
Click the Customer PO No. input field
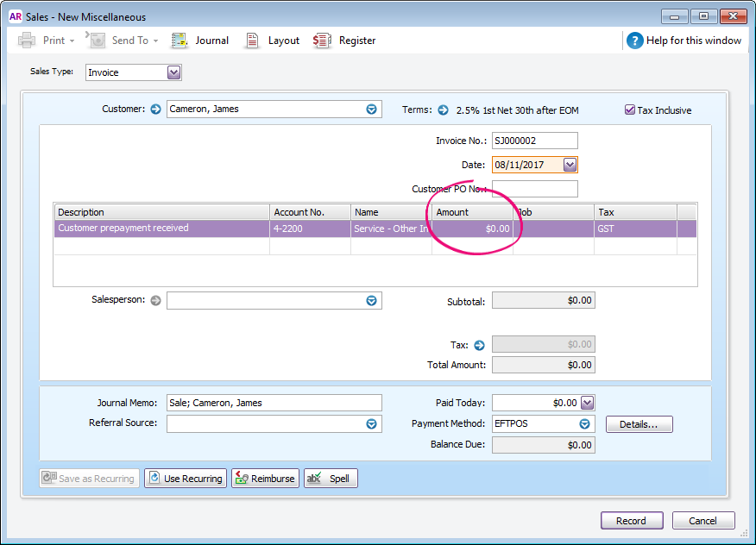coord(535,189)
